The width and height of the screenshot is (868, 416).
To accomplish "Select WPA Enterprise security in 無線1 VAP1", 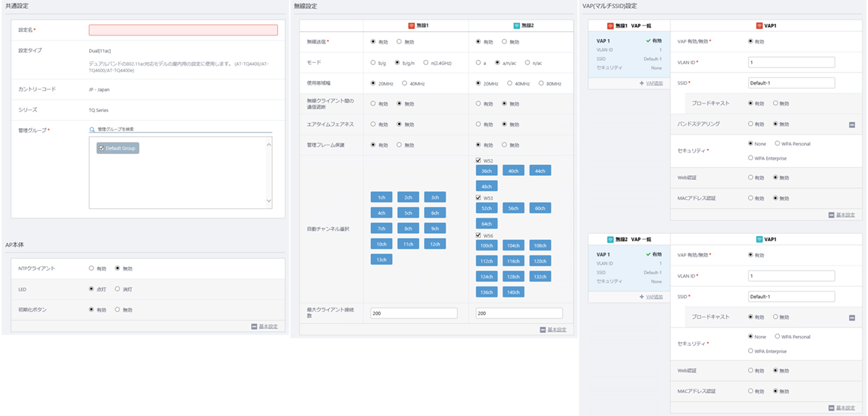I will pyautogui.click(x=751, y=158).
